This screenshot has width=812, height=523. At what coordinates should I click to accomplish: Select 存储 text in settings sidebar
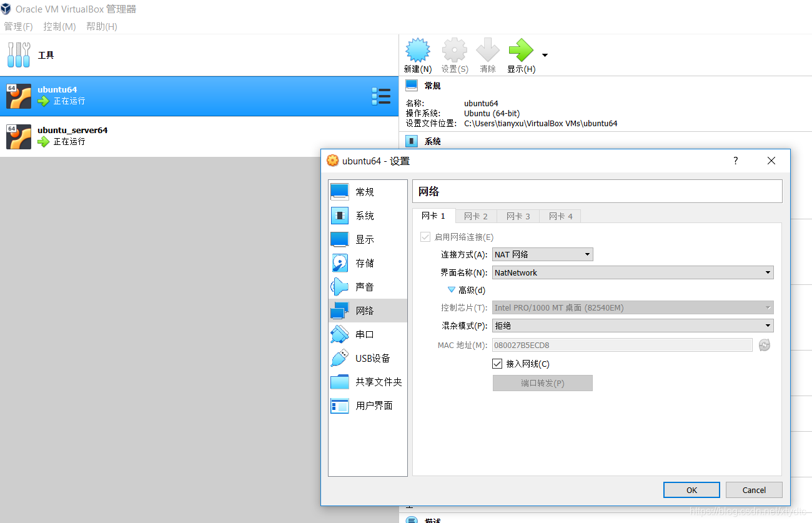(365, 263)
